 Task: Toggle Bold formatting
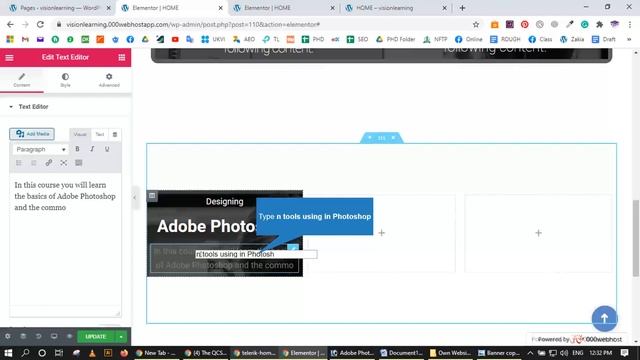[x=77, y=149]
